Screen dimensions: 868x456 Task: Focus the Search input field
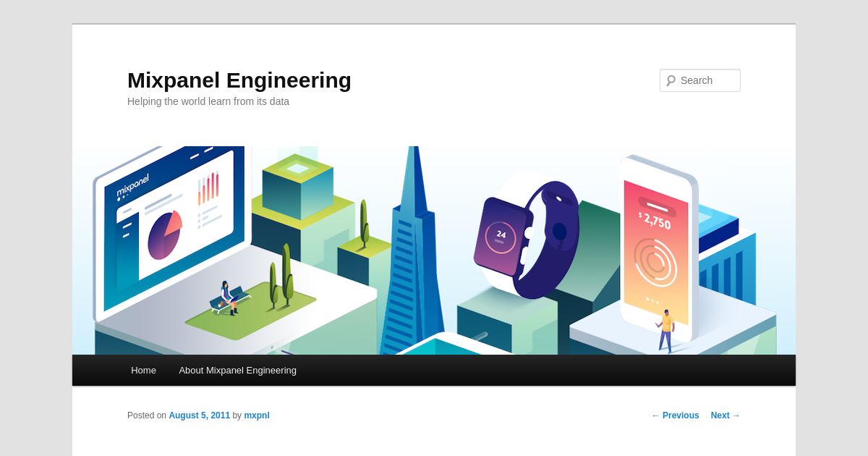click(x=700, y=80)
